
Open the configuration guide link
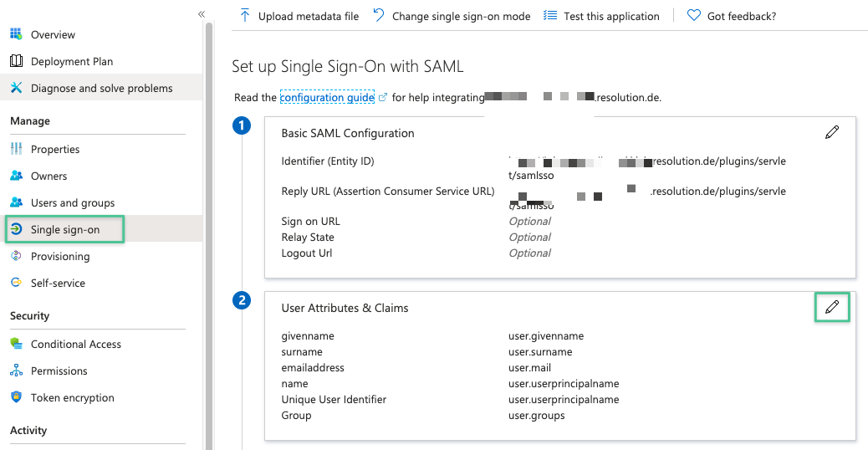327,97
